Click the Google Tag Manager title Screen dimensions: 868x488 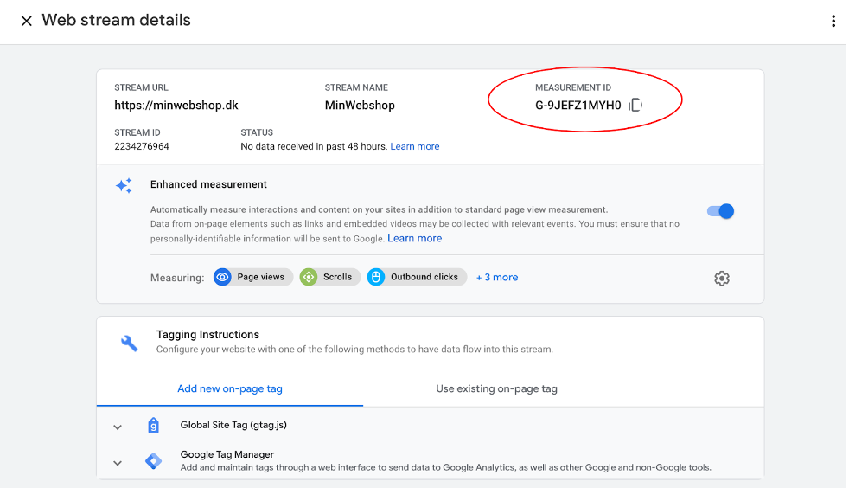[x=227, y=454]
